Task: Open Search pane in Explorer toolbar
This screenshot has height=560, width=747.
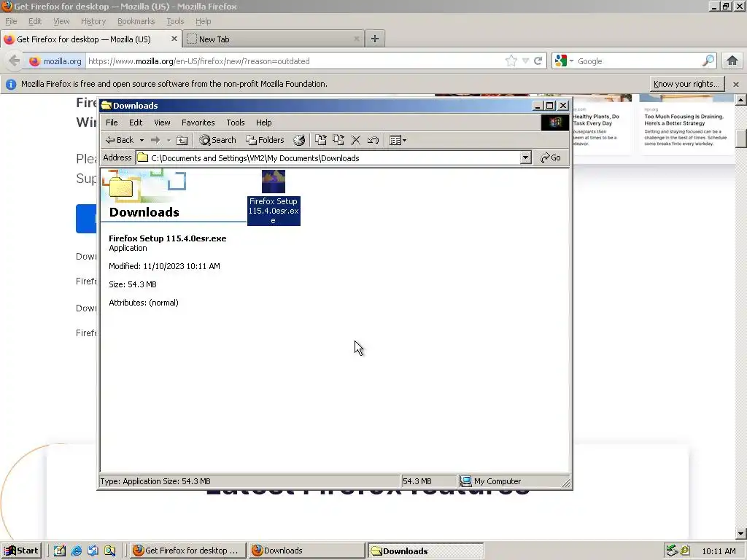Action: click(217, 140)
